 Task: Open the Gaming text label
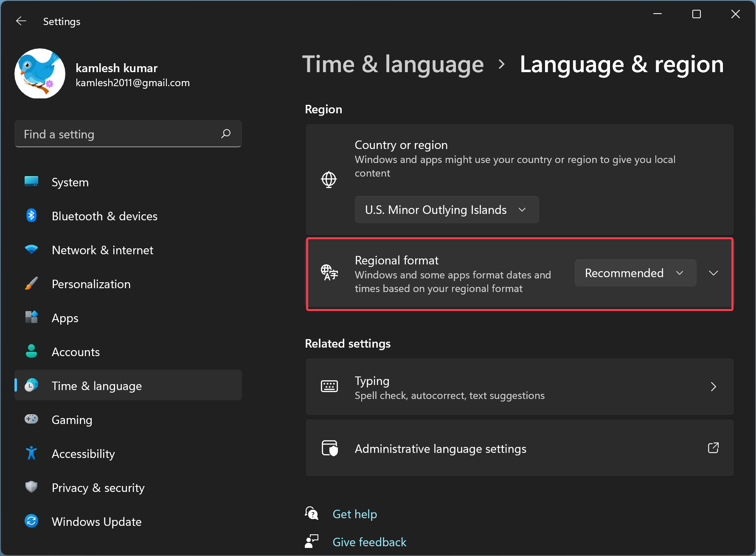(72, 420)
